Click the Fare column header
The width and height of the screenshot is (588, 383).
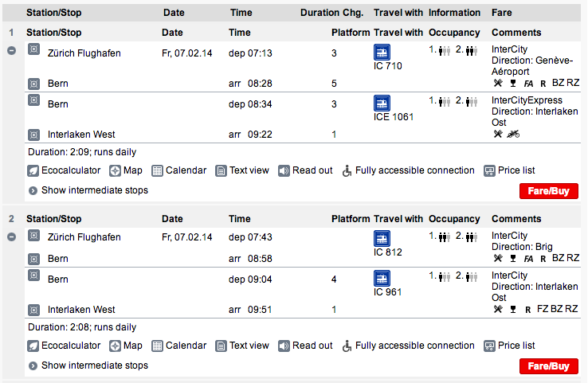click(x=502, y=13)
